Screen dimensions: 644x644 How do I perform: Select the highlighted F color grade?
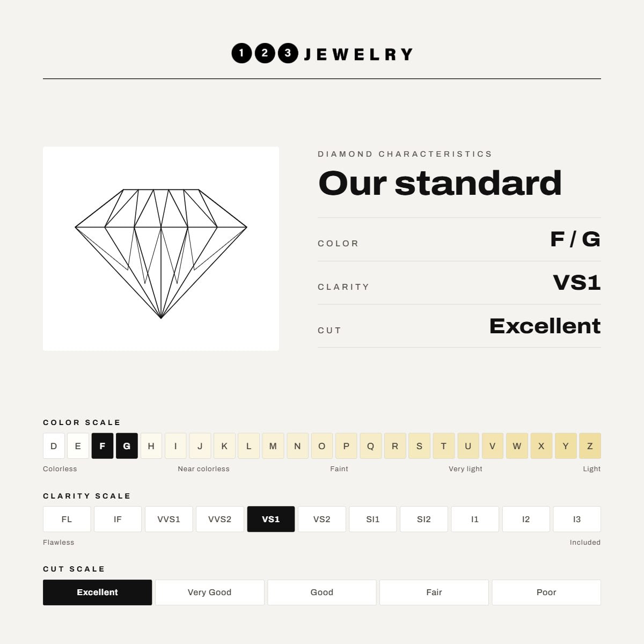[x=103, y=446]
